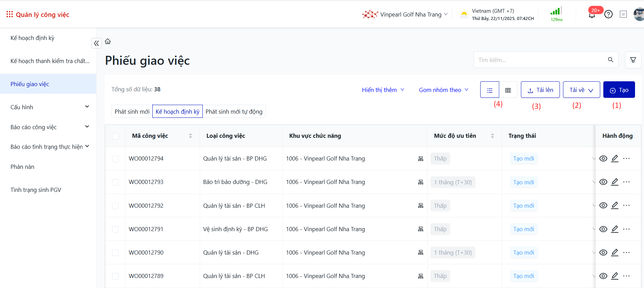
Task: Edit work order WO00012793
Action: (615, 182)
